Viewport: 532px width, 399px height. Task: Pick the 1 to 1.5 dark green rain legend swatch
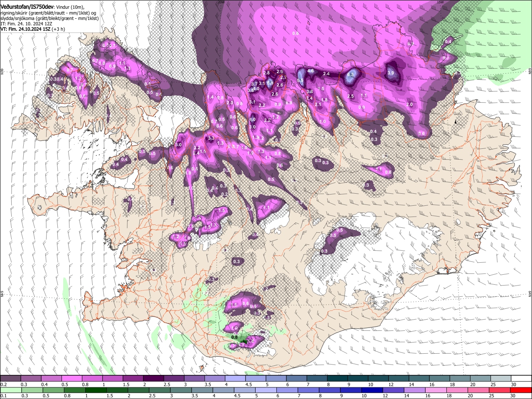(96, 390)
